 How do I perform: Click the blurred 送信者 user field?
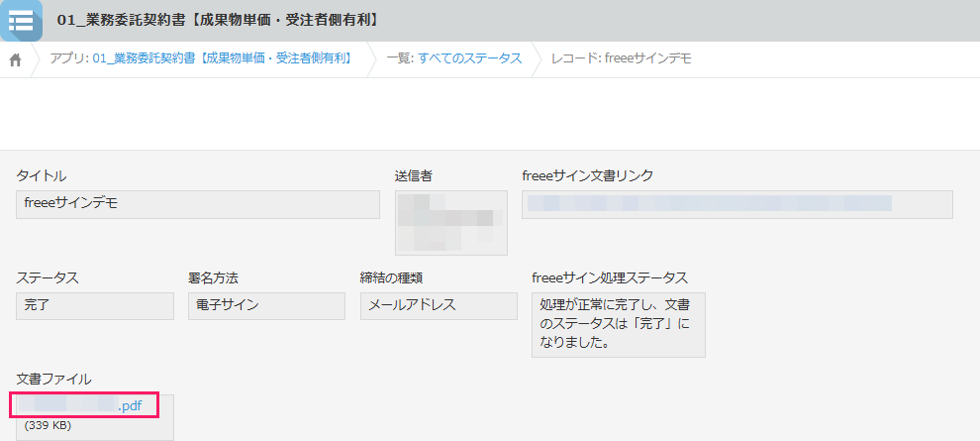(450, 222)
